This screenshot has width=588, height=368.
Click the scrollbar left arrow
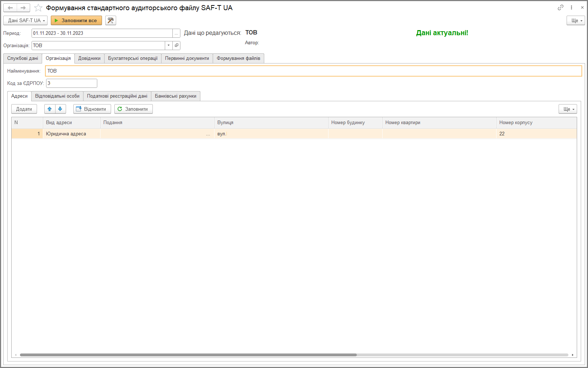[x=16, y=355]
